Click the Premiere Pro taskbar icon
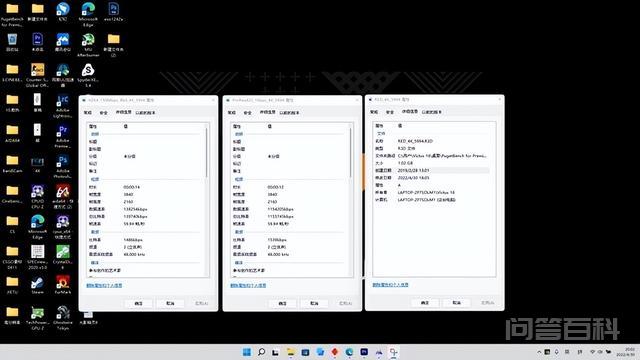This screenshot has height=360, width=640. (364, 352)
